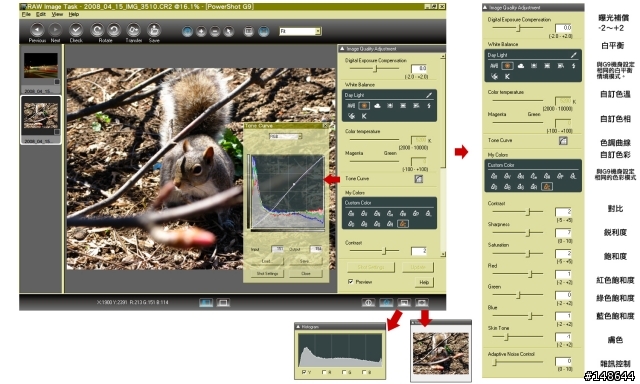Image resolution: width=640 pixels, height=384 pixels.
Task: Click the zoom out minus icon
Action: pyautogui.click(x=215, y=31)
